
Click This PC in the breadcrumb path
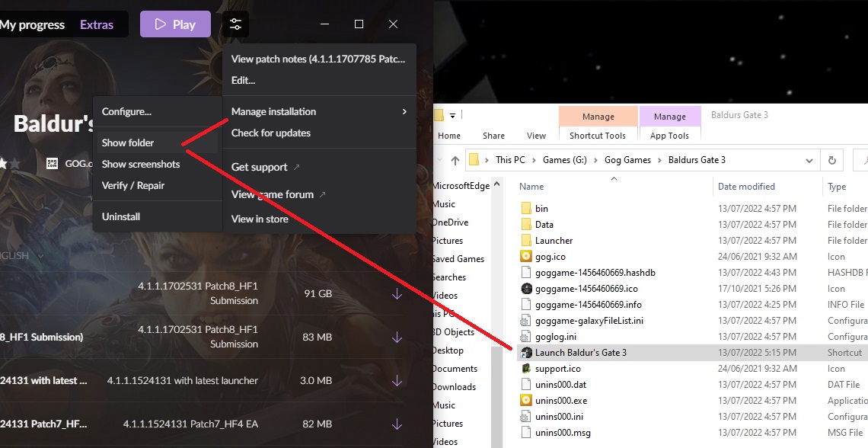coord(510,159)
